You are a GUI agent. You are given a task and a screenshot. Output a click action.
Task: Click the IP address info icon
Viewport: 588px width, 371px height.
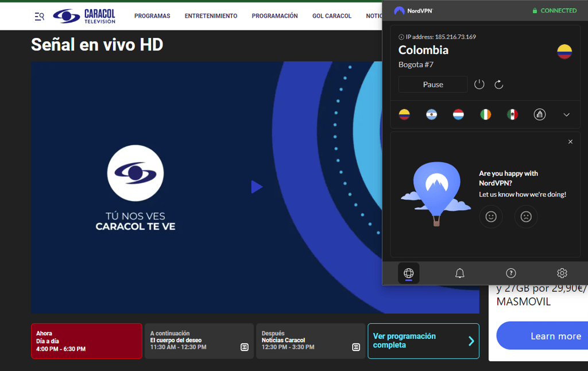401,37
